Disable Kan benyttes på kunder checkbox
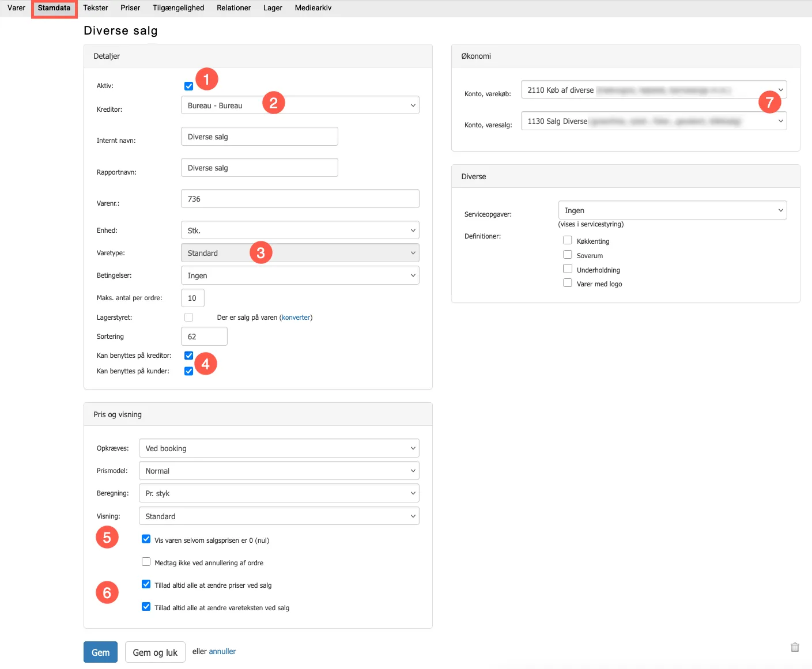Viewport: 812px width, 669px height. (x=188, y=371)
